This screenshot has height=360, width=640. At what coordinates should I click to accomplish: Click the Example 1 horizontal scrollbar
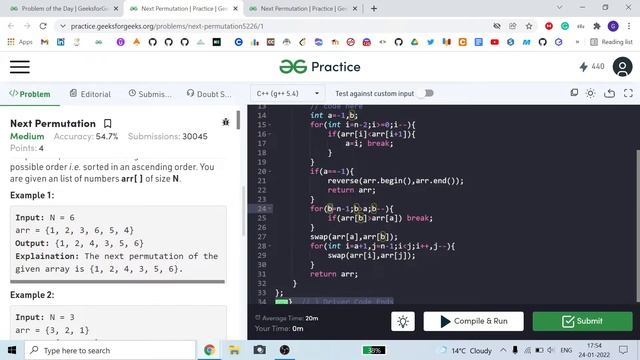coord(117,281)
